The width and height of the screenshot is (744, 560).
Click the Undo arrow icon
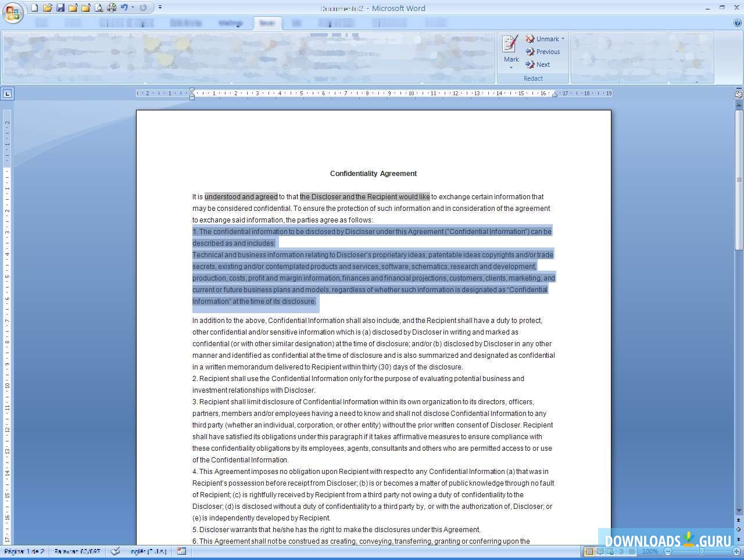tap(124, 8)
